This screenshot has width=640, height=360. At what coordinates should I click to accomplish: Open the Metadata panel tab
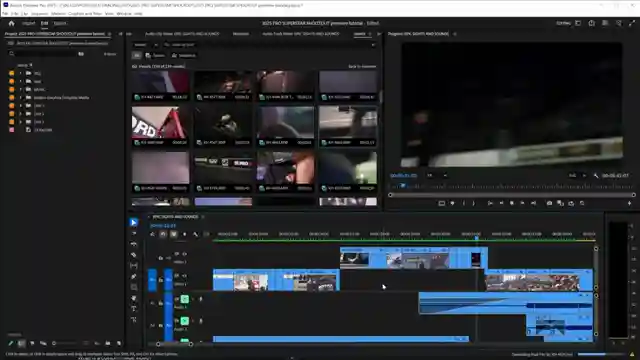coord(241,34)
